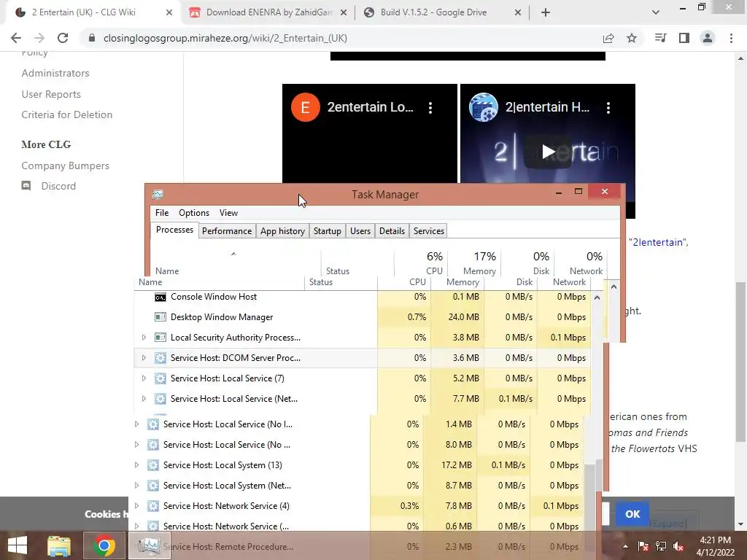Open Task Manager File menu

pos(161,213)
